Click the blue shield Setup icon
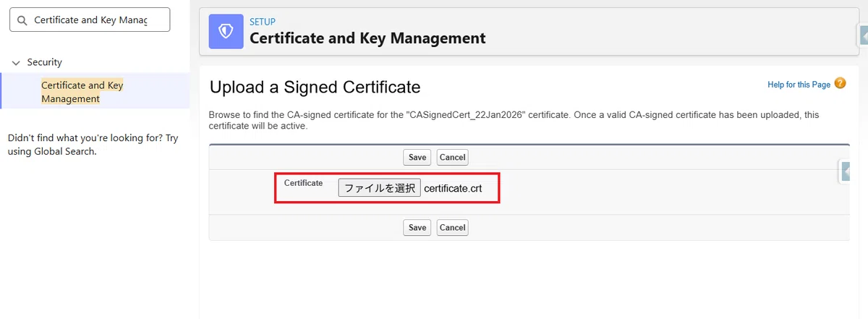The width and height of the screenshot is (868, 319). pos(226,31)
